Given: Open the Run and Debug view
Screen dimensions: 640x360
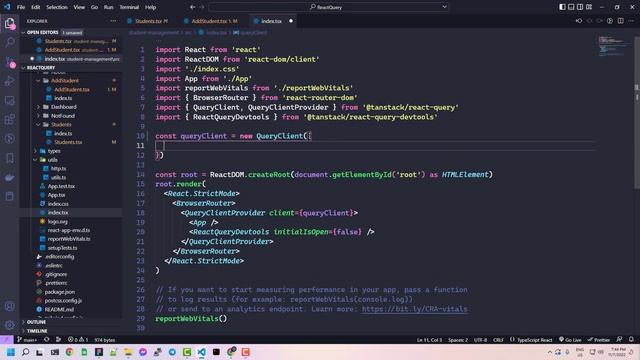Looking at the screenshot, I should coord(9,81).
